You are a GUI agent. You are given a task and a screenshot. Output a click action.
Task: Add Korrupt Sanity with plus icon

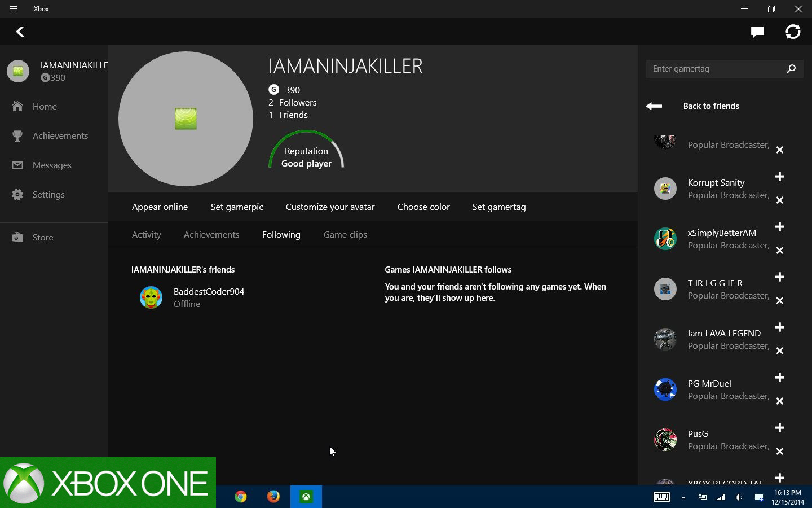[x=780, y=177]
